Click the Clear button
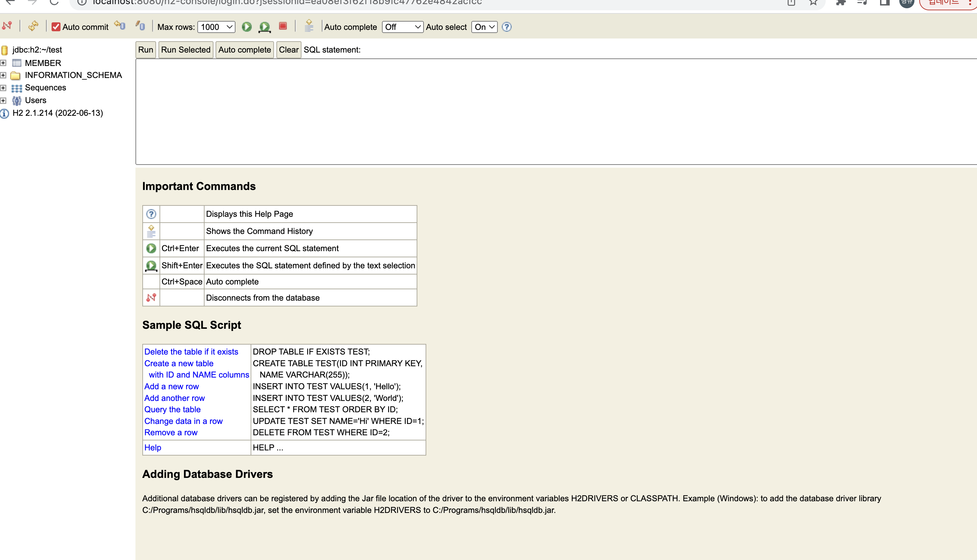The width and height of the screenshot is (977, 560). tap(289, 49)
